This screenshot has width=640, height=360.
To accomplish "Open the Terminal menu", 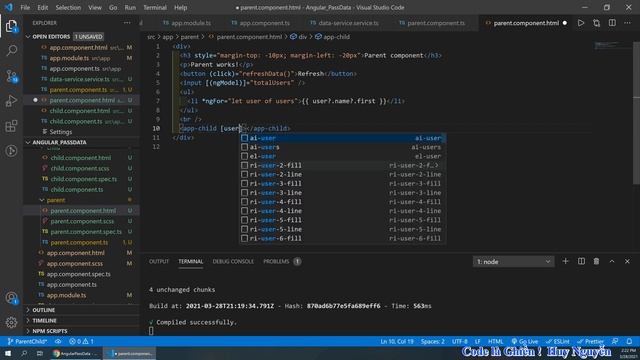I will [x=155, y=7].
